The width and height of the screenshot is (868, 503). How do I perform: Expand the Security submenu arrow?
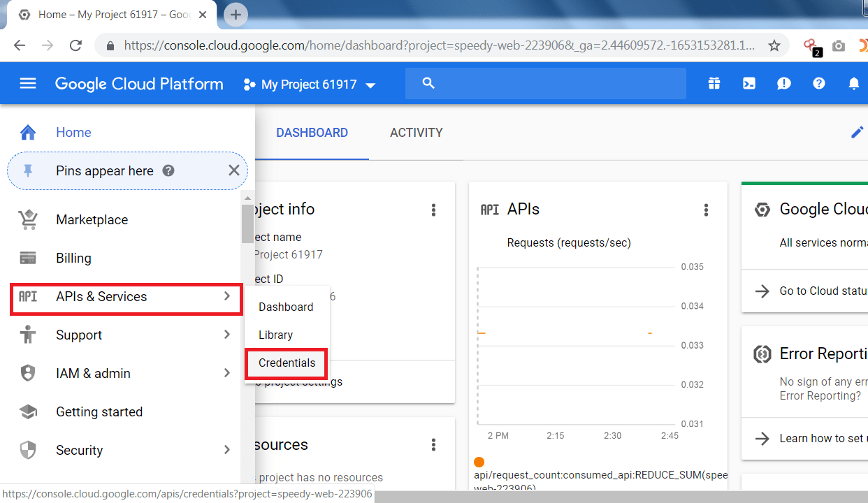coord(226,450)
